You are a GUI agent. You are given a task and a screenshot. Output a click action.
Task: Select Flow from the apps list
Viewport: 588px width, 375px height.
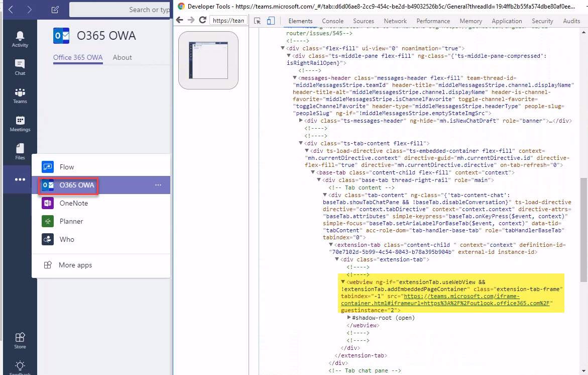pyautogui.click(x=101, y=167)
